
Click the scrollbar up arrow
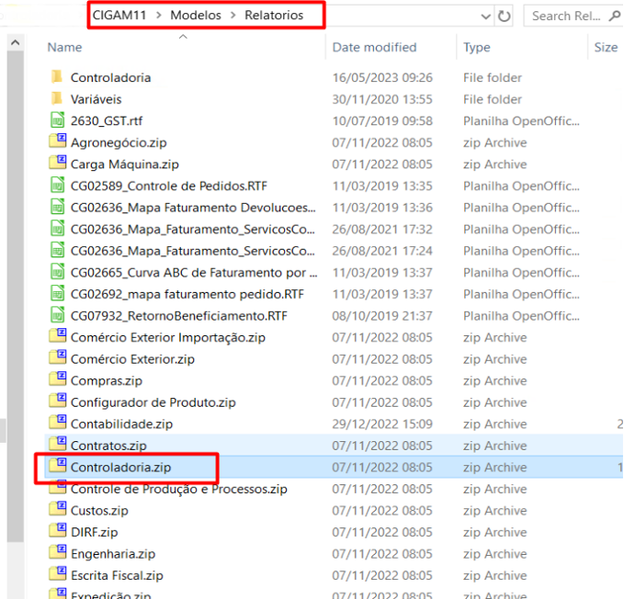(15, 42)
